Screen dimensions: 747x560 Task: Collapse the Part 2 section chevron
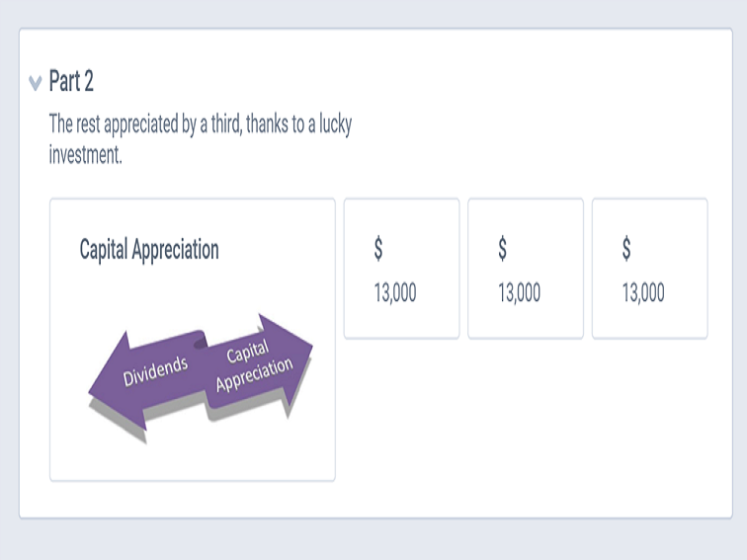click(36, 82)
